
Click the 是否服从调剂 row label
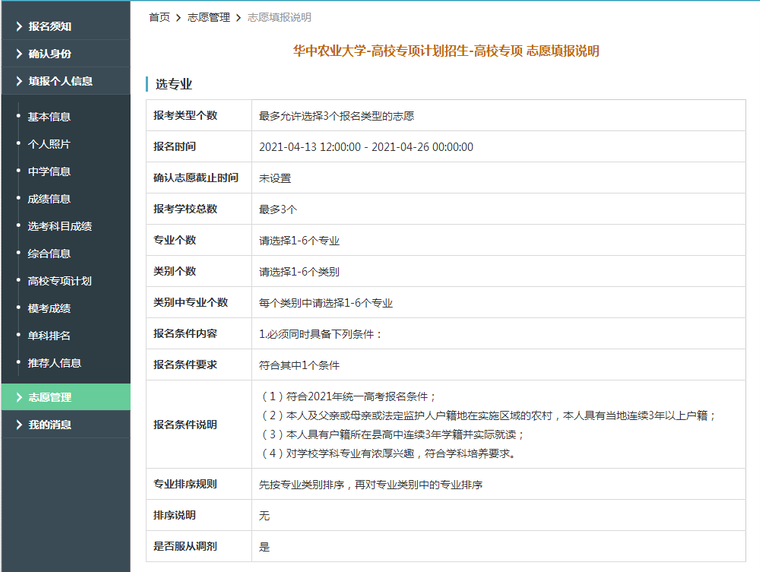[185, 546]
